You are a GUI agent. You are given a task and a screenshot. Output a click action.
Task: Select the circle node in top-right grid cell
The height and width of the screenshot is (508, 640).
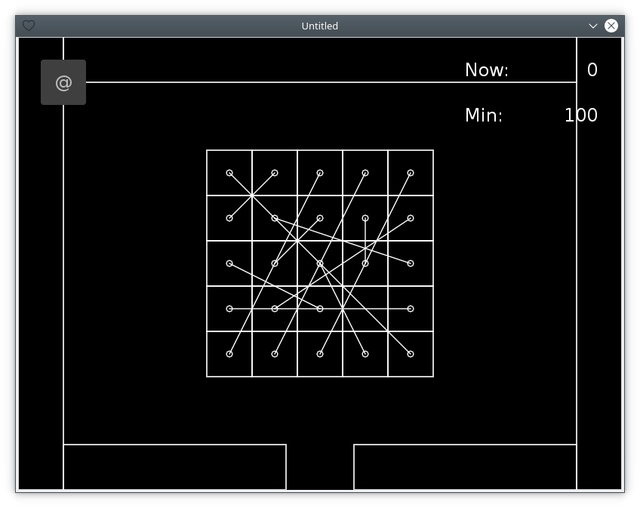(411, 173)
